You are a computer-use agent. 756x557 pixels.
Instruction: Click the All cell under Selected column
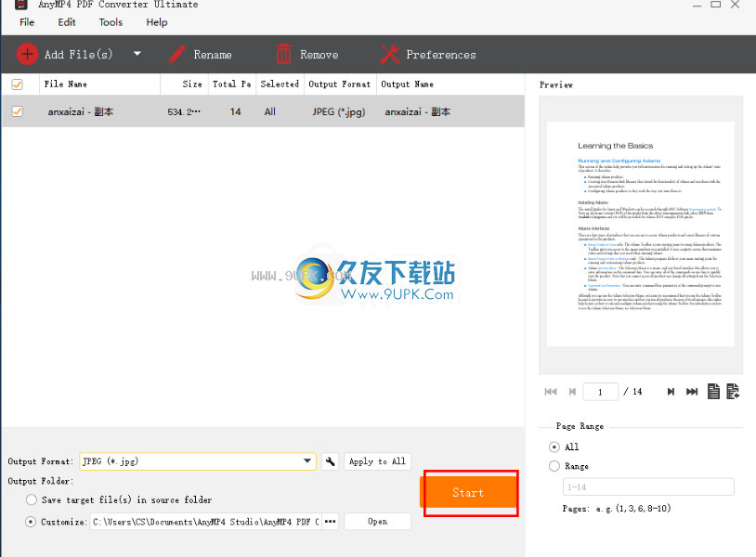[x=270, y=111]
